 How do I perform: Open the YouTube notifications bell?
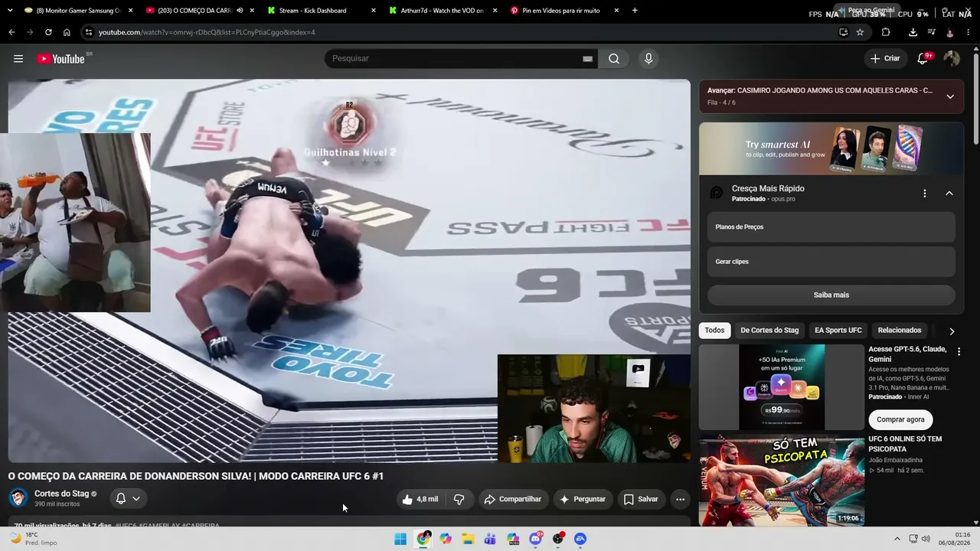(x=923, y=59)
